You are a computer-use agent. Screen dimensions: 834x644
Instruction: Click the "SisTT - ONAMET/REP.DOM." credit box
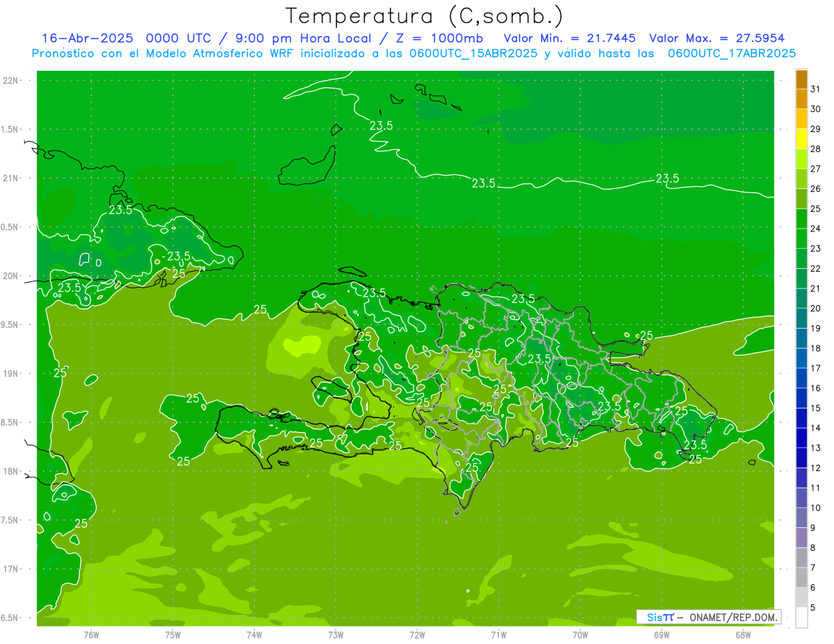coord(708,617)
